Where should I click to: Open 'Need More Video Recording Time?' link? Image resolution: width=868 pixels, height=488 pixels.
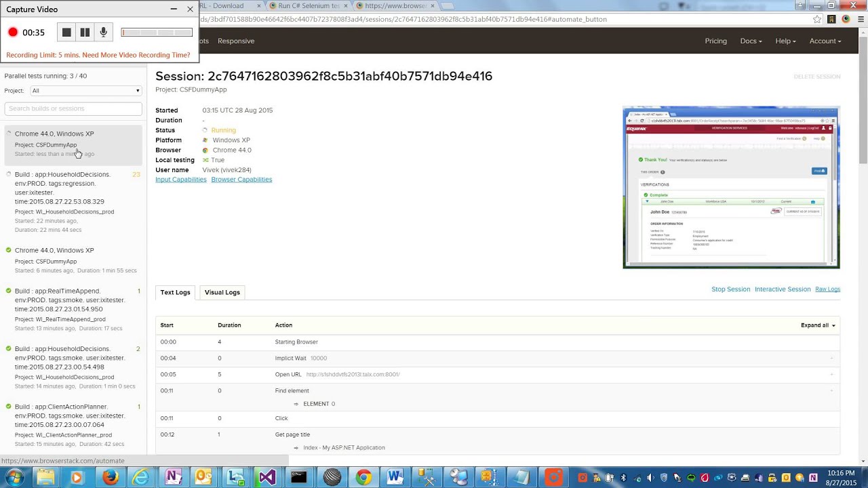[136, 55]
